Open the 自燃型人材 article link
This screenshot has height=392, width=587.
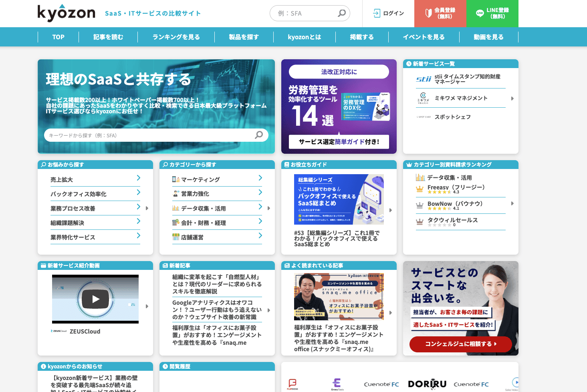pyautogui.click(x=217, y=284)
